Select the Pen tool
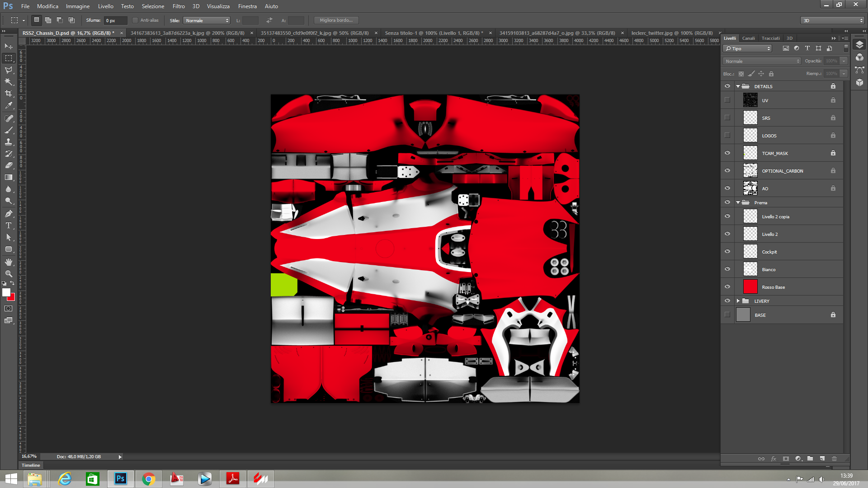The image size is (868, 488). (9, 214)
